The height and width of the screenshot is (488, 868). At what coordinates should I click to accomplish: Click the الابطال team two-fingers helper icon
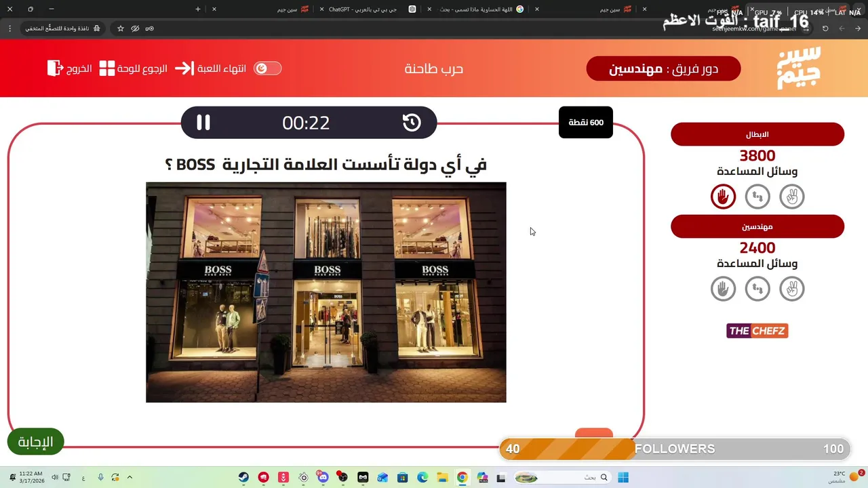[792, 197]
